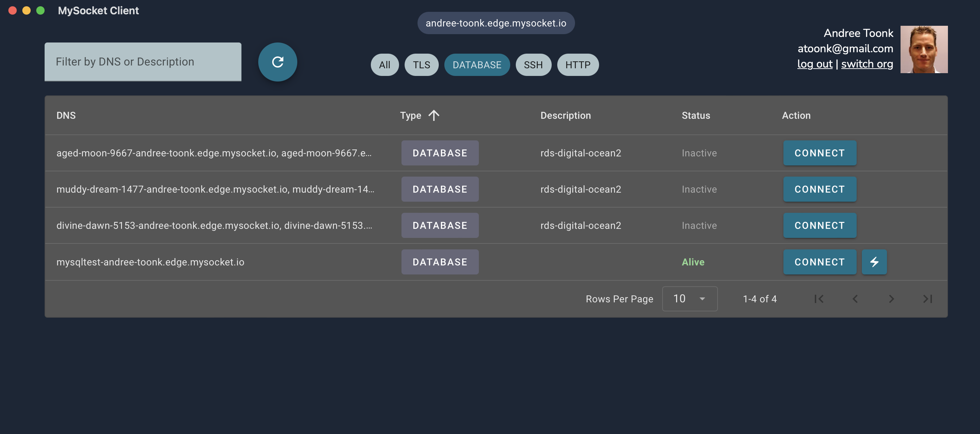The image size is (980, 434).
Task: Select the HTTP filter chip
Action: tap(577, 65)
